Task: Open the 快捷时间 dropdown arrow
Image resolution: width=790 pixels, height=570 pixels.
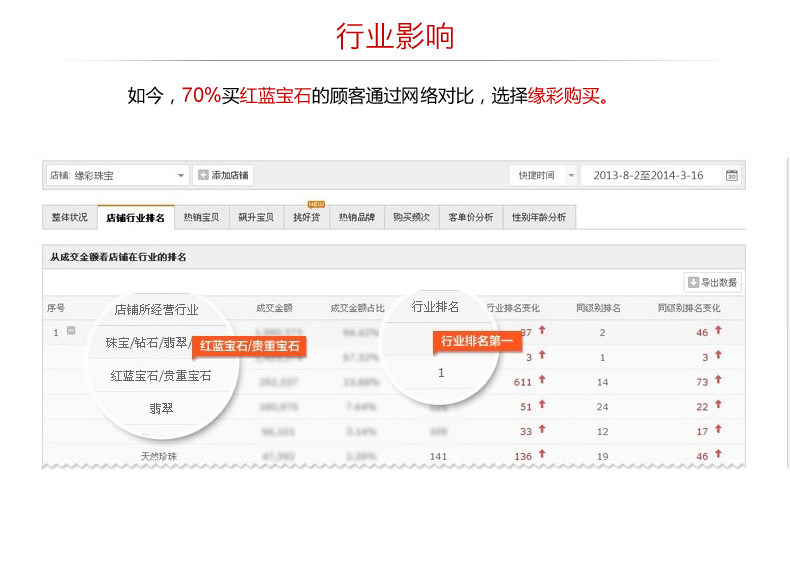Action: pyautogui.click(x=571, y=175)
